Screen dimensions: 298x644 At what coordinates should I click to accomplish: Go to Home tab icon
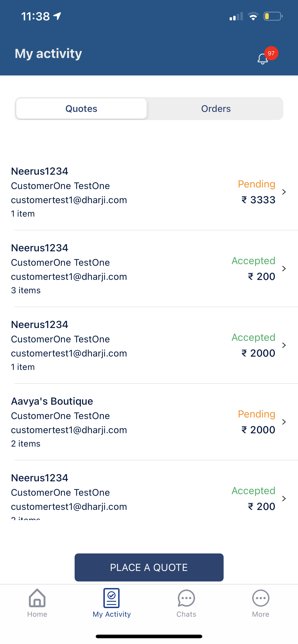pyautogui.click(x=37, y=598)
